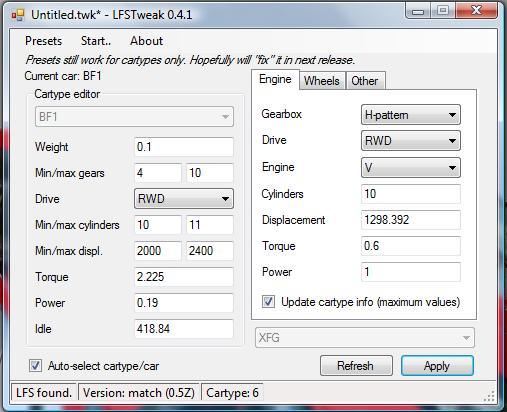
Task: Click the cartype Torque field showing 2.225
Action: pyautogui.click(x=184, y=277)
